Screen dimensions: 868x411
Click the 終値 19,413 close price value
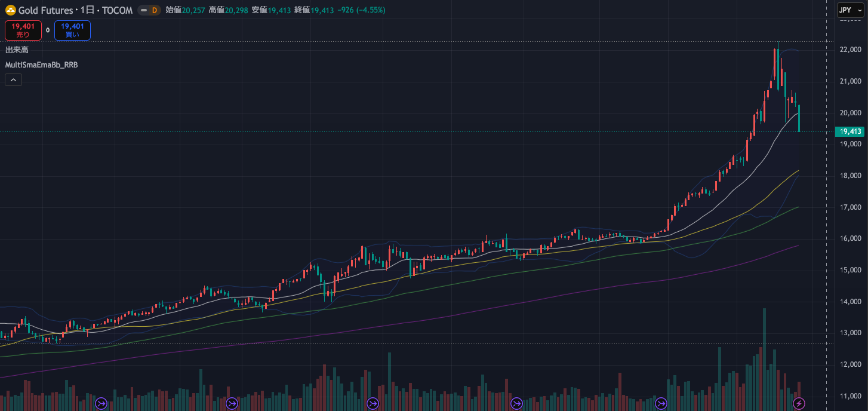[x=322, y=10]
